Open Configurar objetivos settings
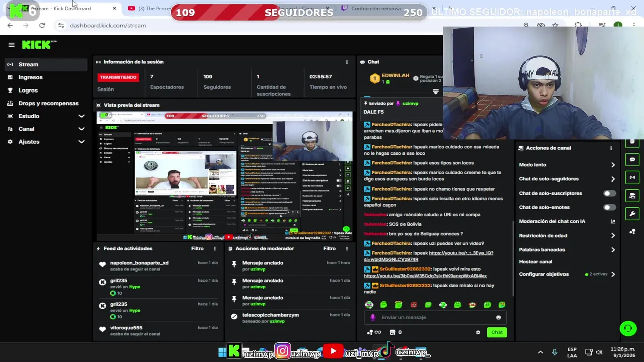The height and width of the screenshot is (362, 644). click(567, 274)
